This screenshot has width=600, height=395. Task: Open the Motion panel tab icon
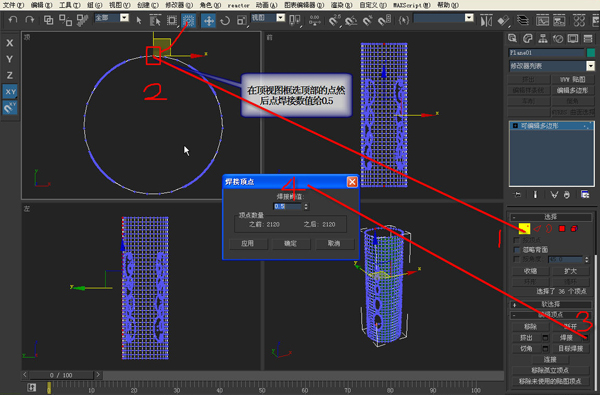point(558,38)
